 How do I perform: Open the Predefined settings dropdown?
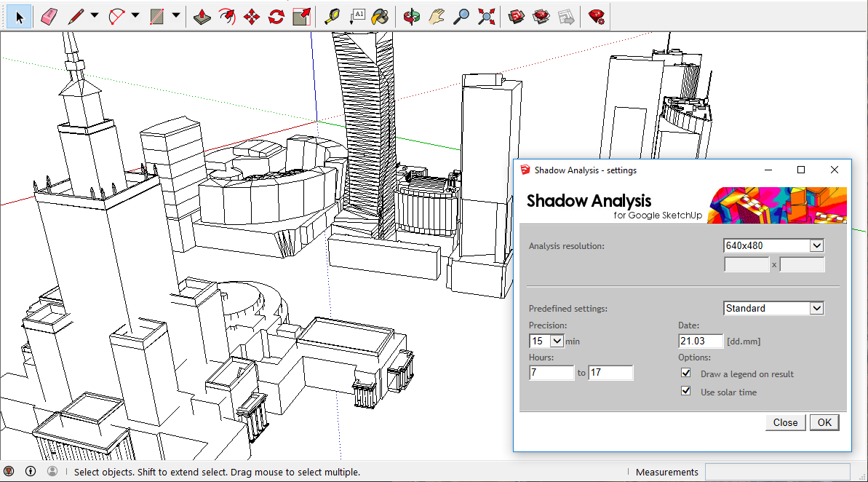816,308
